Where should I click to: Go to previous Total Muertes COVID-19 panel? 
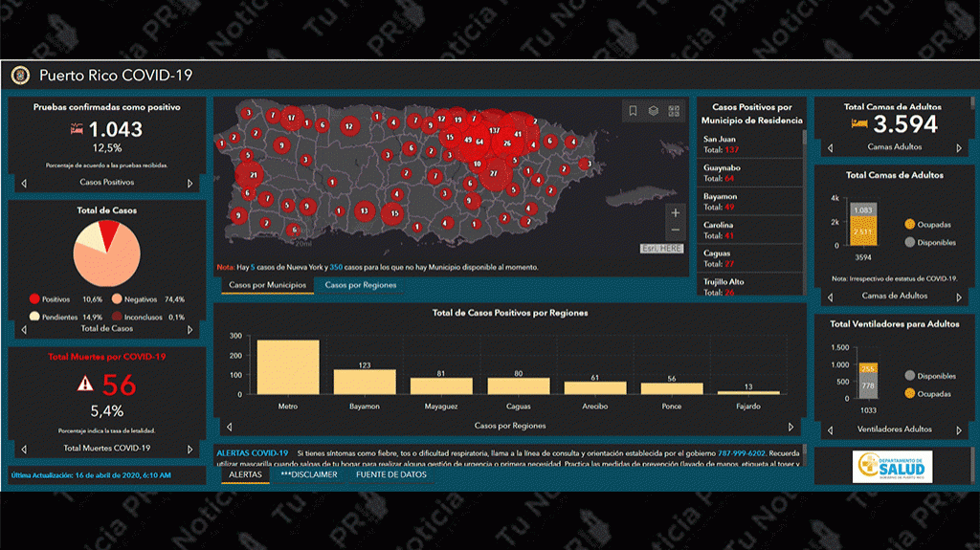tap(23, 448)
